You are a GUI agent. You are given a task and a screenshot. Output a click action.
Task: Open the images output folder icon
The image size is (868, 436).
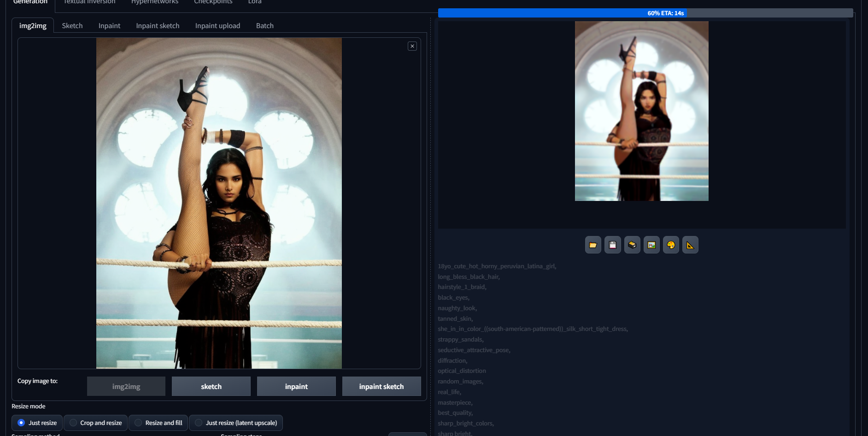pyautogui.click(x=593, y=245)
